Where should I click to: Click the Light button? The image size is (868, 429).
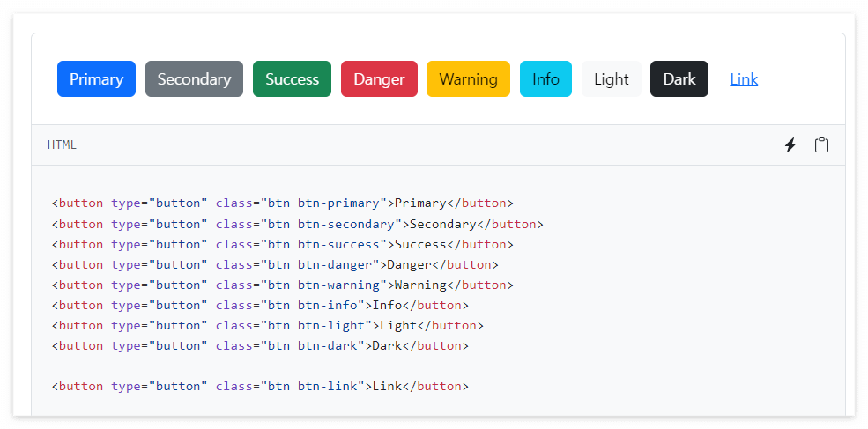click(x=612, y=79)
